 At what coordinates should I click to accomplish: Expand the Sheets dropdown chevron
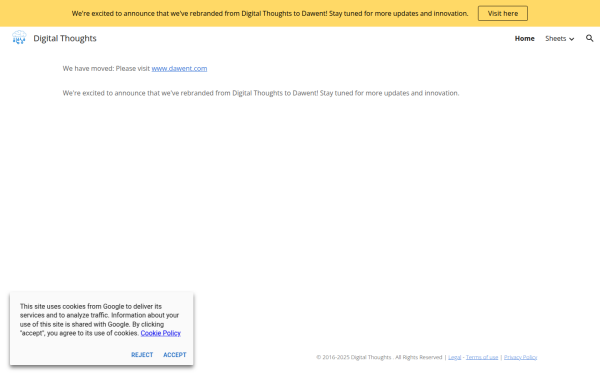tap(572, 39)
